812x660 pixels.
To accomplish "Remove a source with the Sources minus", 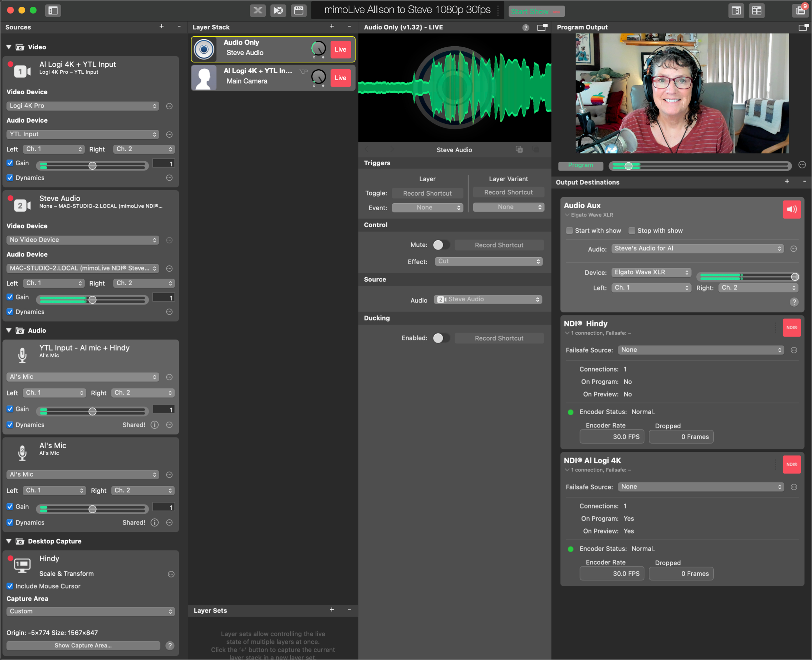I will (x=179, y=26).
